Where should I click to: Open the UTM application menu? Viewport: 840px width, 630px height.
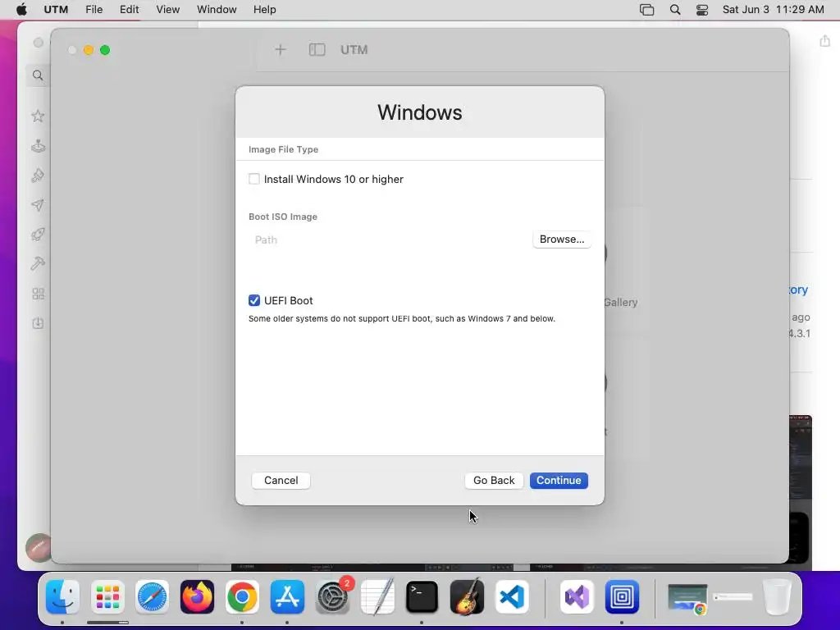(x=56, y=10)
